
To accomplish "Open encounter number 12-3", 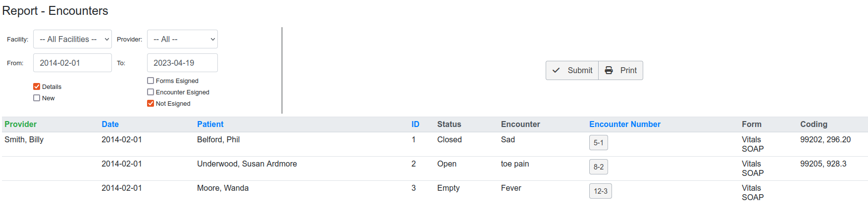I will pos(600,191).
